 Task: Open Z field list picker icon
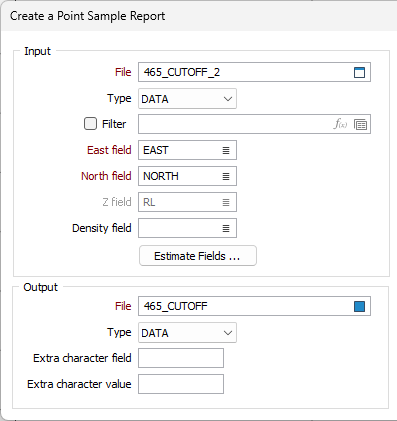click(226, 202)
